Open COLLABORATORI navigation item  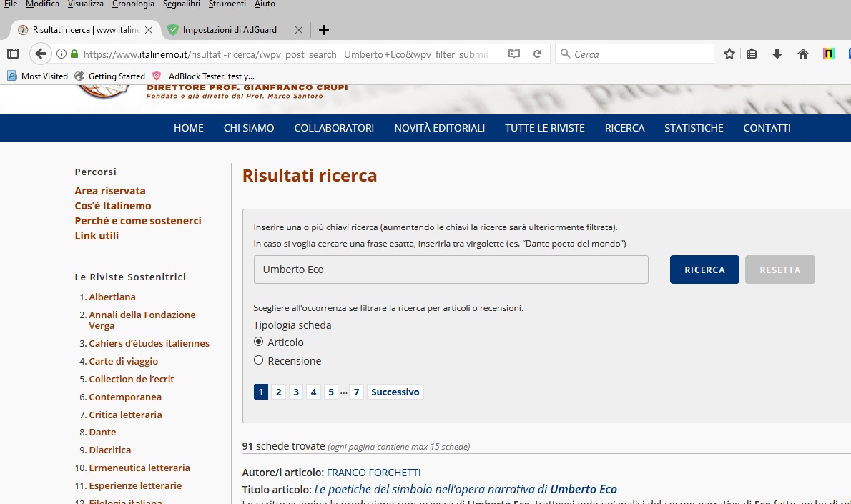pos(334,128)
